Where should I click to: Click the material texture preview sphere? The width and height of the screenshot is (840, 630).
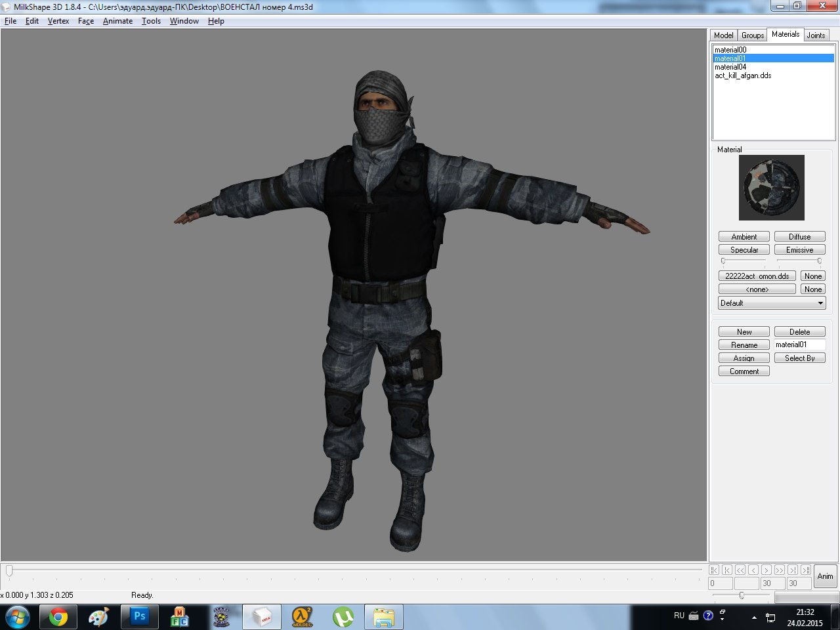[x=771, y=188]
